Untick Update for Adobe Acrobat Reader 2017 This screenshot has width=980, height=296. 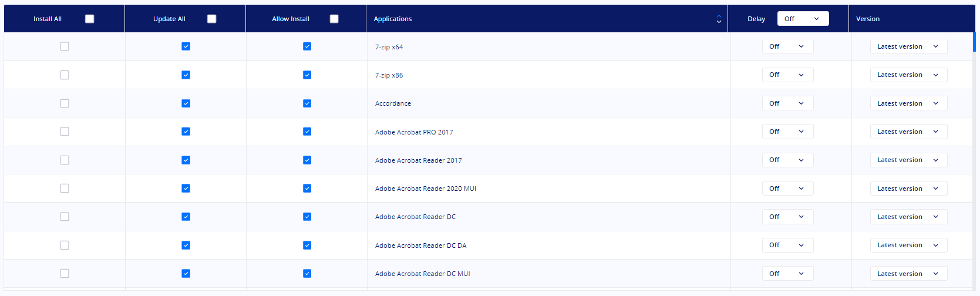pyautogui.click(x=186, y=160)
